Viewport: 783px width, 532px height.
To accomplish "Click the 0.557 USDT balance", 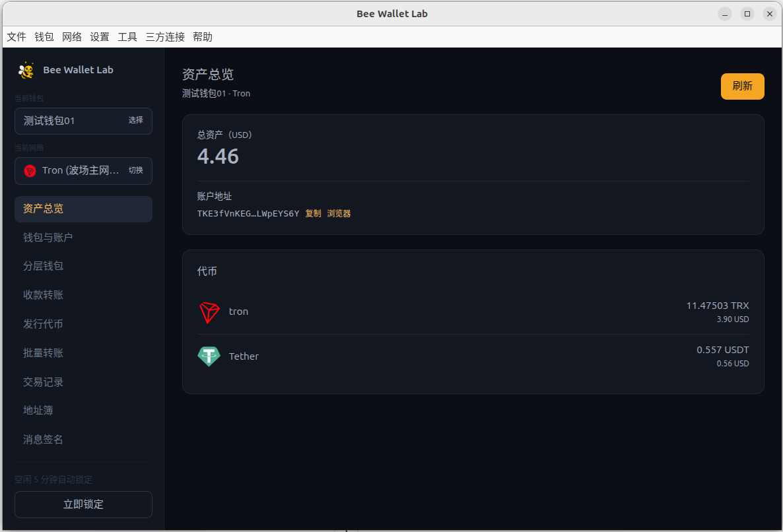I will tap(722, 350).
